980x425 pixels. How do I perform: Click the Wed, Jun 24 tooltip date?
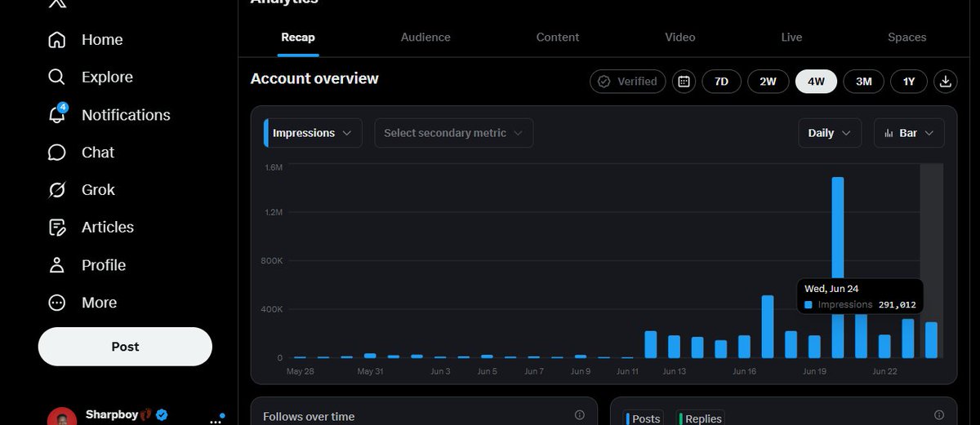[x=831, y=289]
